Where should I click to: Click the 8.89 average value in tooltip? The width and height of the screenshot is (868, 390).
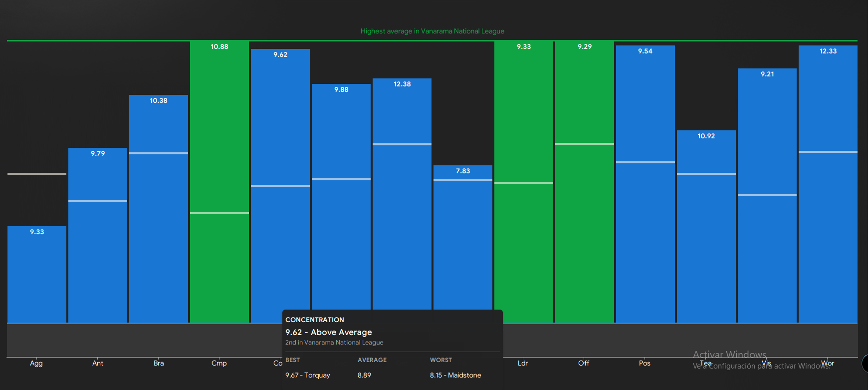click(x=364, y=375)
